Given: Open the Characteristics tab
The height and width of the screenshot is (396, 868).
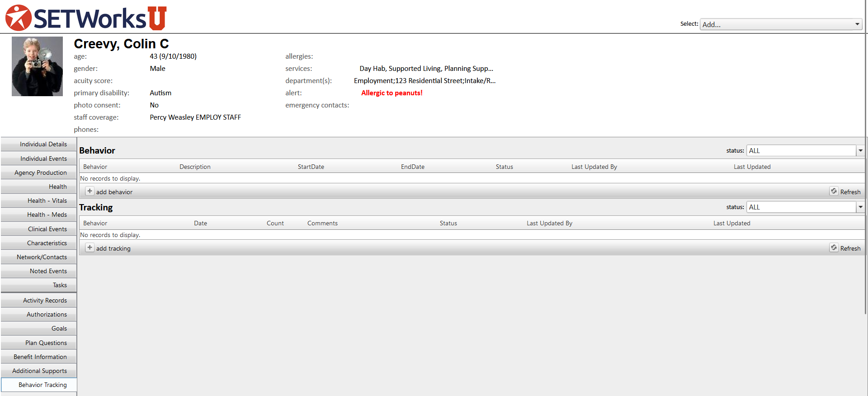Looking at the screenshot, I should coord(39,243).
